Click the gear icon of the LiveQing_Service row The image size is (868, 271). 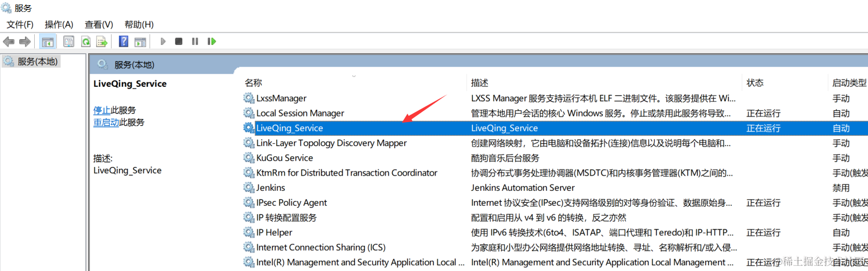249,128
